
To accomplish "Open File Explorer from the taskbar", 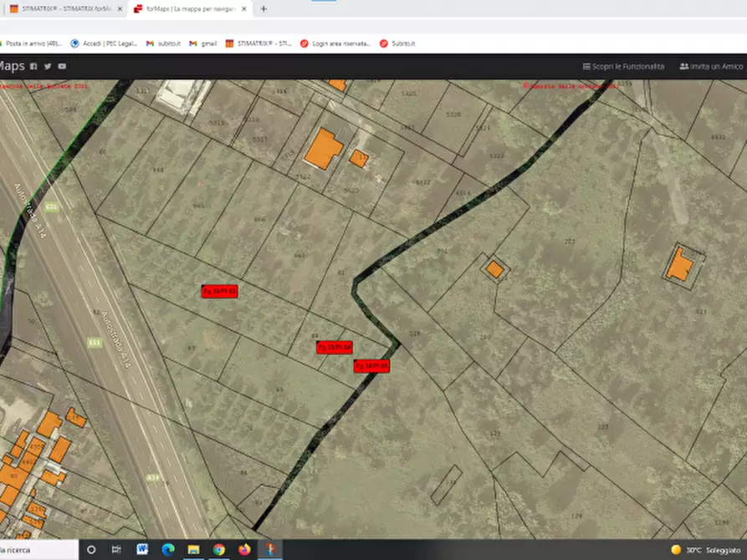I will coord(193,549).
